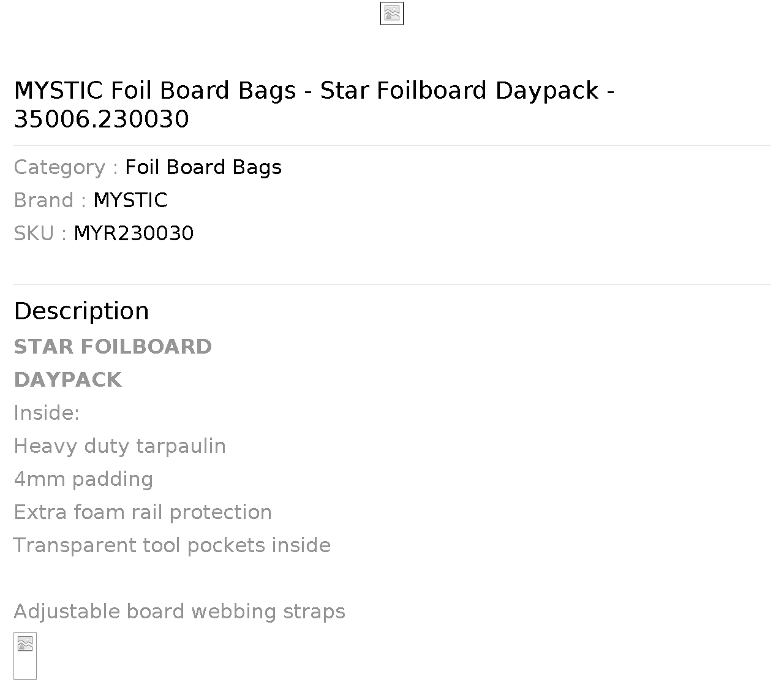Click the product code 35006.230030 in title
The height and width of the screenshot is (698, 784).
tap(102, 119)
